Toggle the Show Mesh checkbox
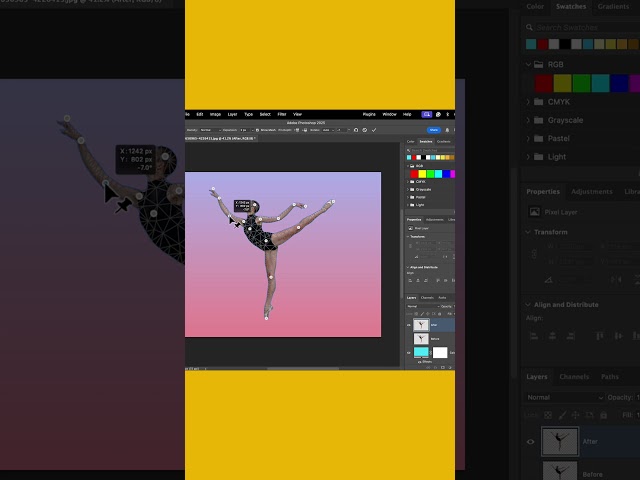The image size is (640, 480). click(257, 130)
